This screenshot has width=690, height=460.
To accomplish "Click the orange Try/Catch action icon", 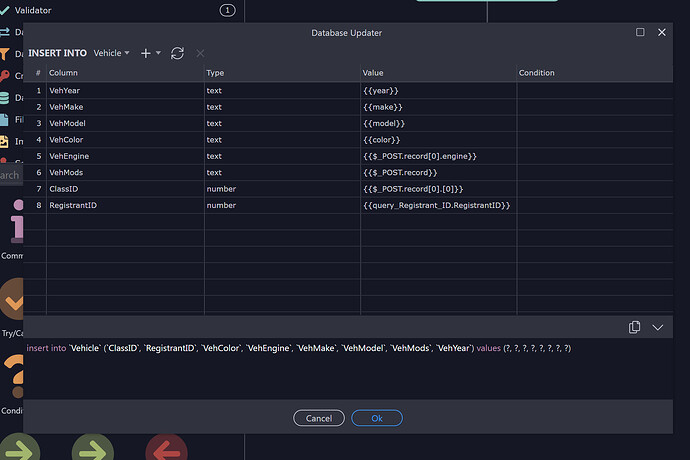I will 13,299.
